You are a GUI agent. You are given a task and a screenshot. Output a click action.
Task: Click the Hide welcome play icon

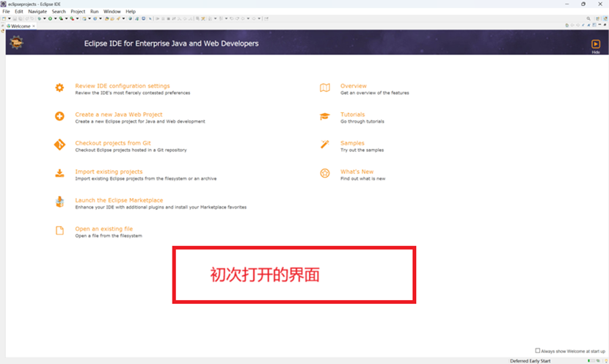pos(595,44)
